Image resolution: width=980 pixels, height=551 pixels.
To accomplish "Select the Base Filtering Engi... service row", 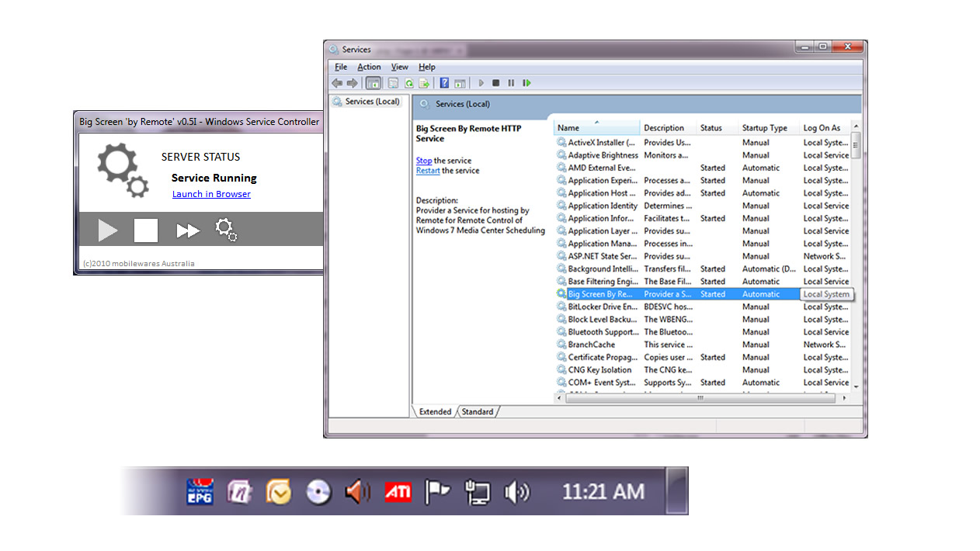I will pyautogui.click(x=703, y=282).
